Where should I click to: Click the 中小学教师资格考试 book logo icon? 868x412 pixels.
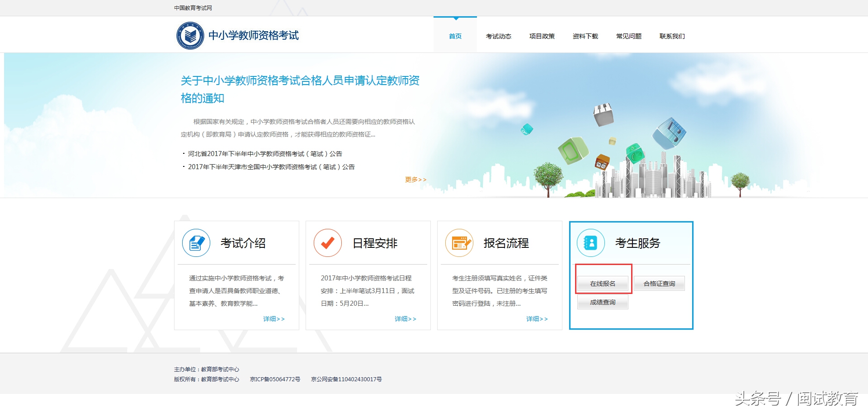pyautogui.click(x=190, y=35)
